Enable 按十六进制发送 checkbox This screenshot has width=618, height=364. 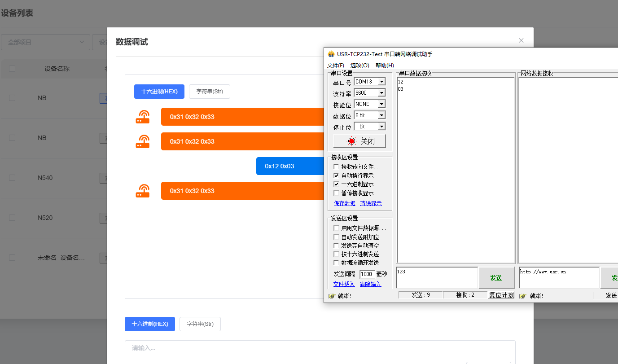pyautogui.click(x=336, y=254)
